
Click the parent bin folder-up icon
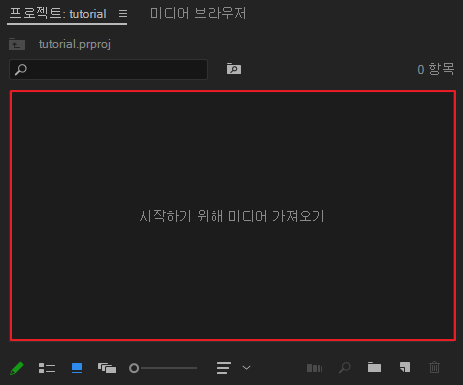[x=17, y=44]
